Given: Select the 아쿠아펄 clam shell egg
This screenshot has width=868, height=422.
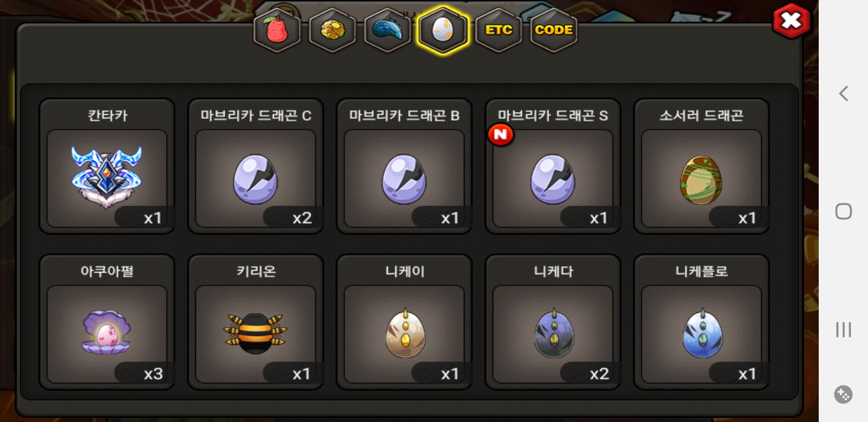Looking at the screenshot, I should [x=107, y=322].
